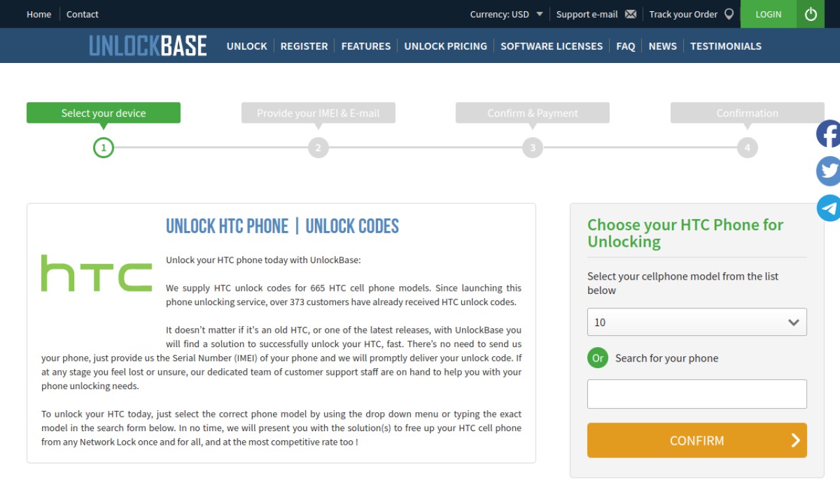Click the 'Choose your HTC Phone for Unlocking' heading
This screenshot has height=504, width=840.
tap(685, 233)
